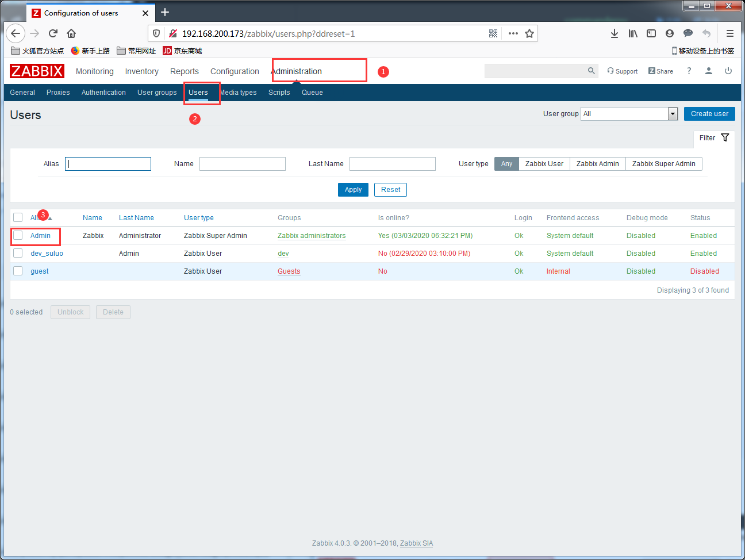
Task: Switch to the User groups submenu
Action: (157, 93)
